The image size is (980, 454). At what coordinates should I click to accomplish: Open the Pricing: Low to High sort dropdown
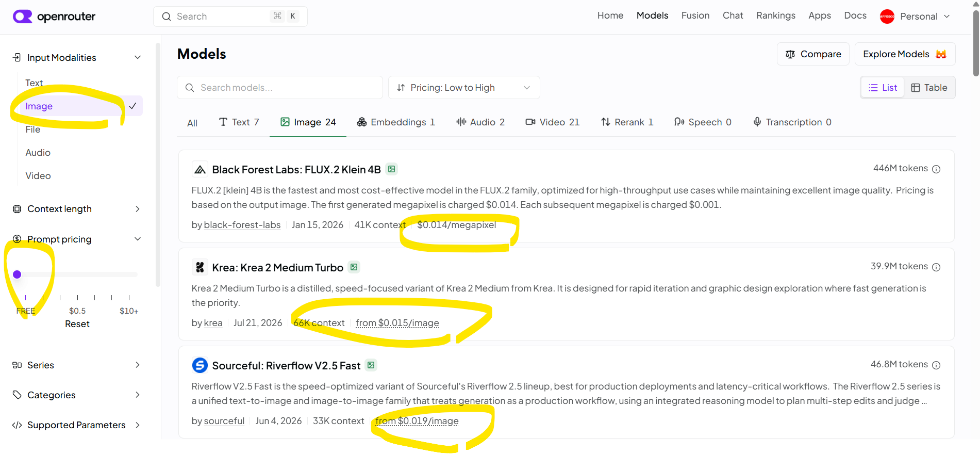click(464, 88)
